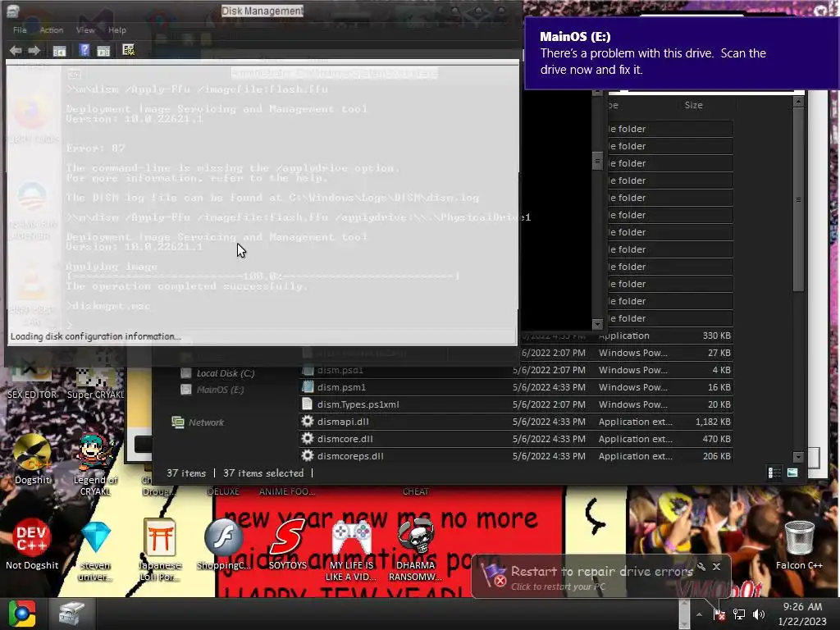Select the dismcoreps.dll file row

516,456
